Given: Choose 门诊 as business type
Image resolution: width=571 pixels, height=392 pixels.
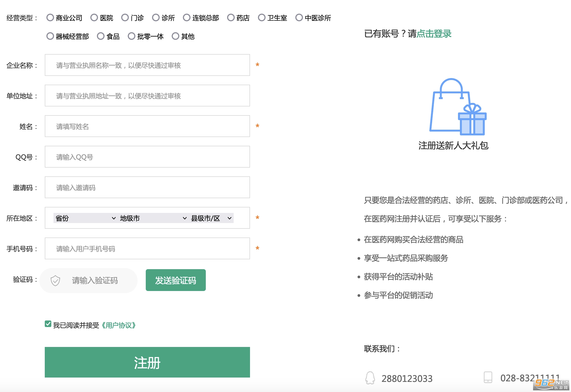Looking at the screenshot, I should 125,18.
